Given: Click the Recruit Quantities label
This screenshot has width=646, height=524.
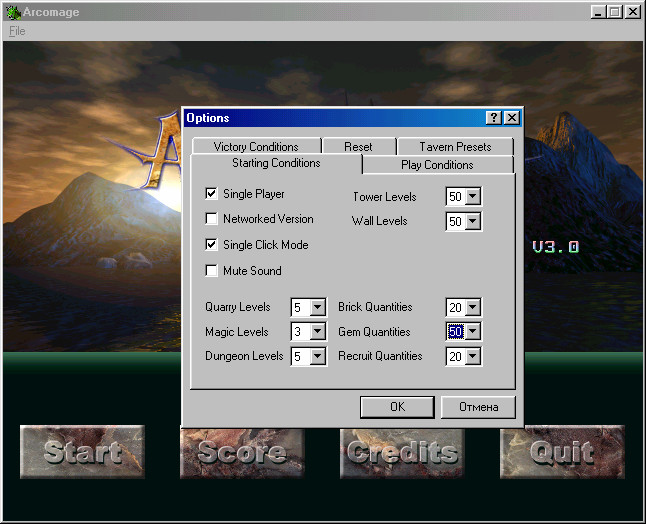Looking at the screenshot, I should (380, 356).
